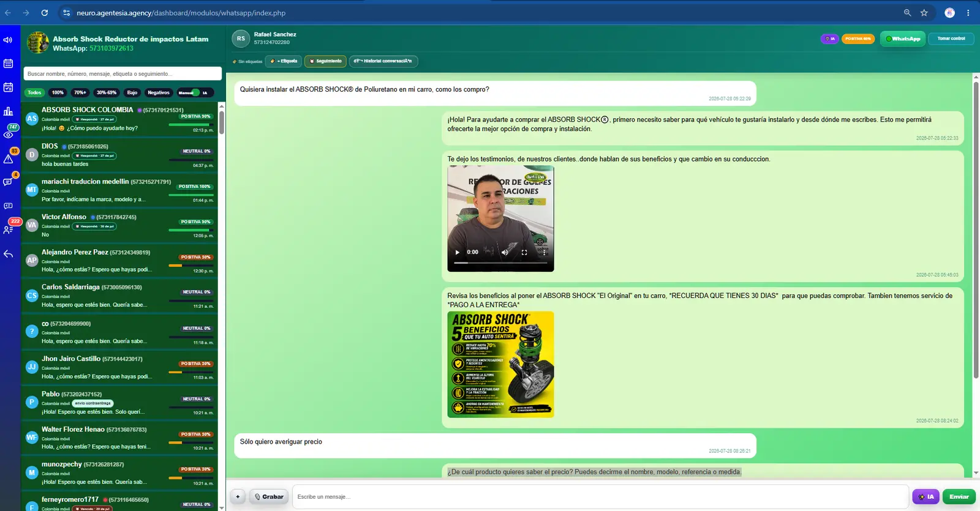
Task: Toggle the Manual / IA switch
Action: [195, 93]
